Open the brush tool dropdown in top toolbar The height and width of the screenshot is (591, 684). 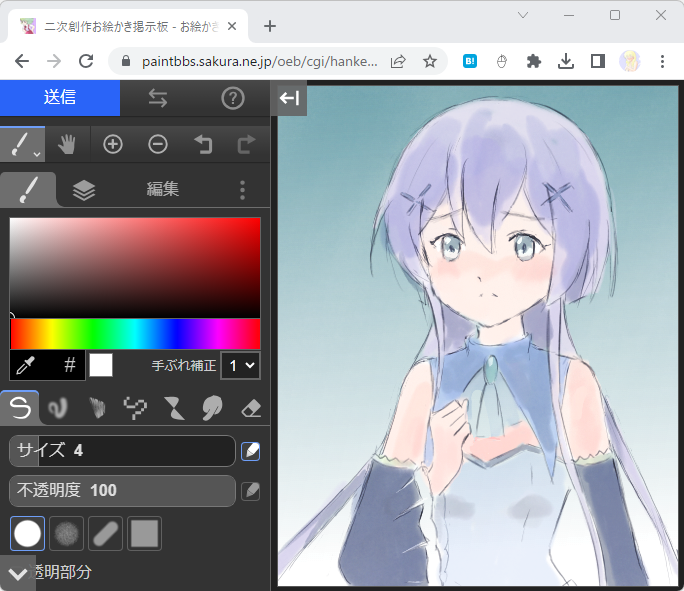tap(22, 144)
